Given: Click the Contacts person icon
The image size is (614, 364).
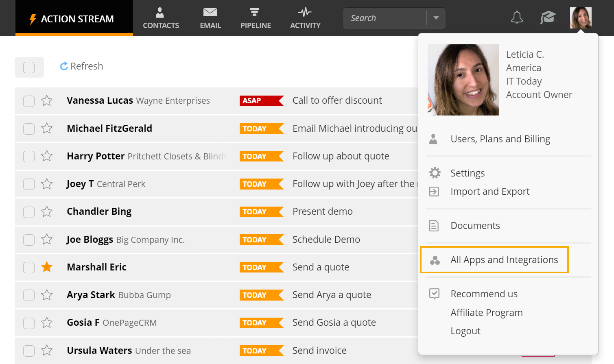Looking at the screenshot, I should (x=160, y=13).
